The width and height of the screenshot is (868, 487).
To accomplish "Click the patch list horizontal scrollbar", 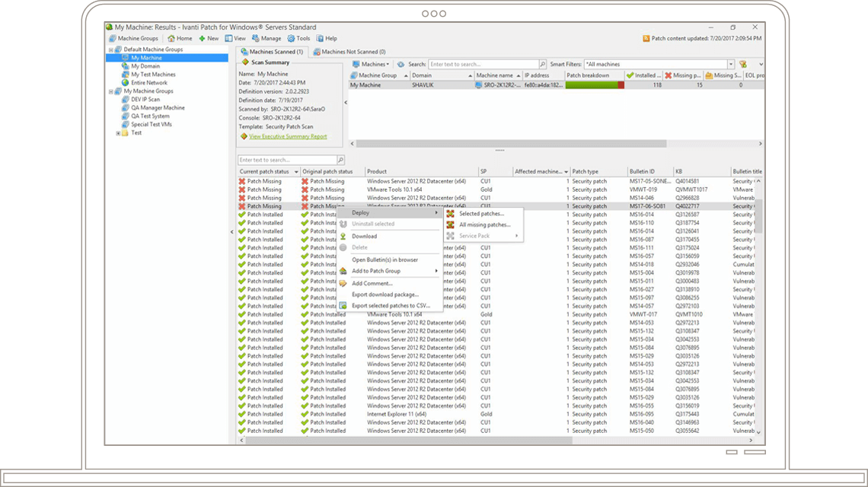I will [409, 441].
